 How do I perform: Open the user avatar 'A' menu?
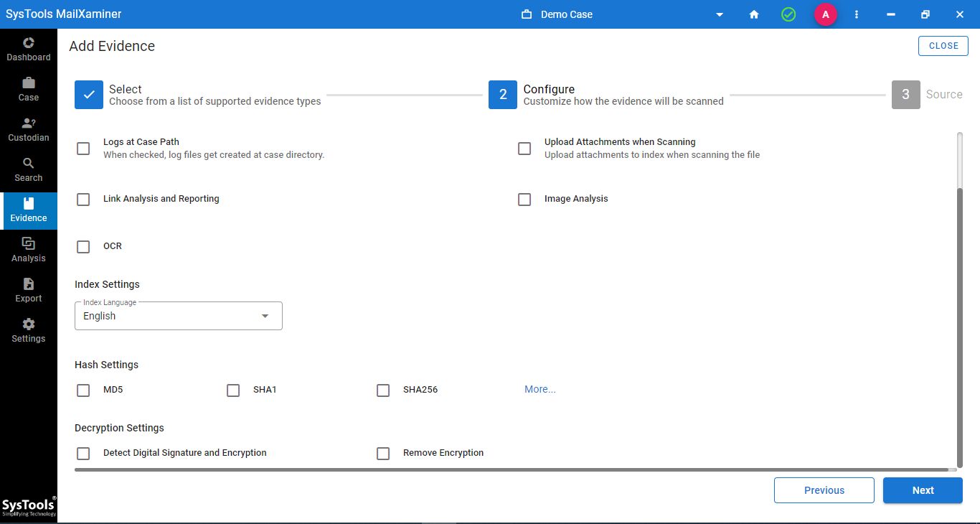point(826,14)
